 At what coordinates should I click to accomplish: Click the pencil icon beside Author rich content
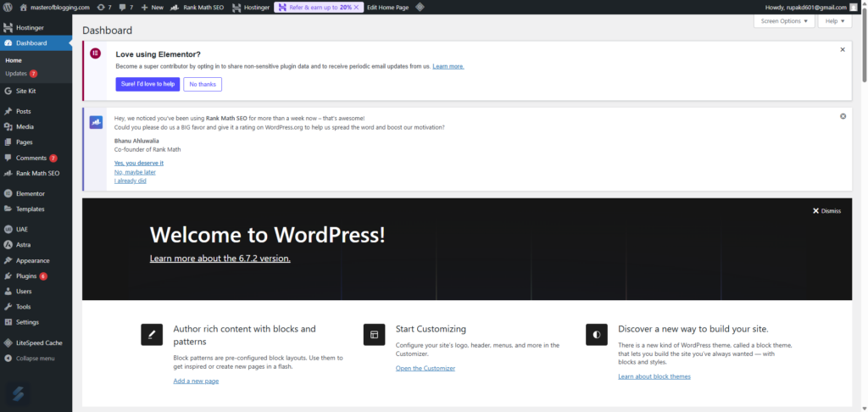152,335
